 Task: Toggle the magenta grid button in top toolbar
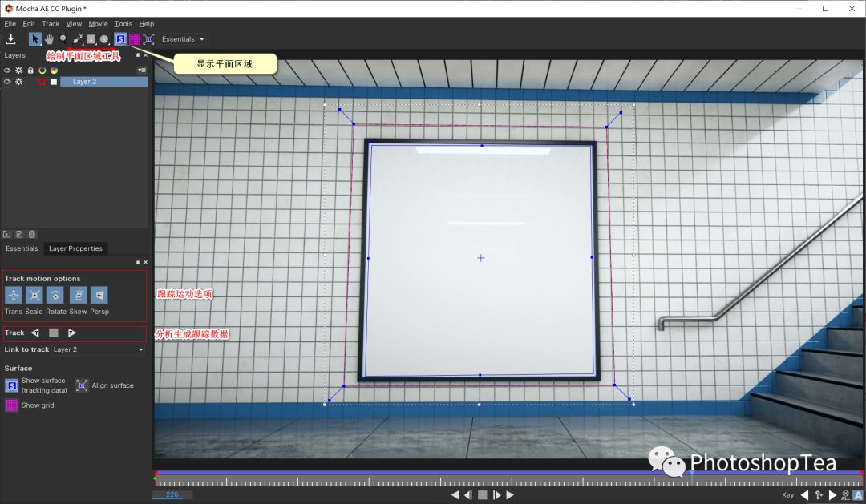pos(135,39)
